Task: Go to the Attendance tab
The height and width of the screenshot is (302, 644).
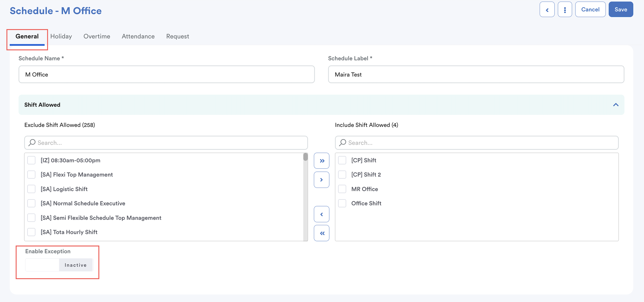Action: coord(138,36)
